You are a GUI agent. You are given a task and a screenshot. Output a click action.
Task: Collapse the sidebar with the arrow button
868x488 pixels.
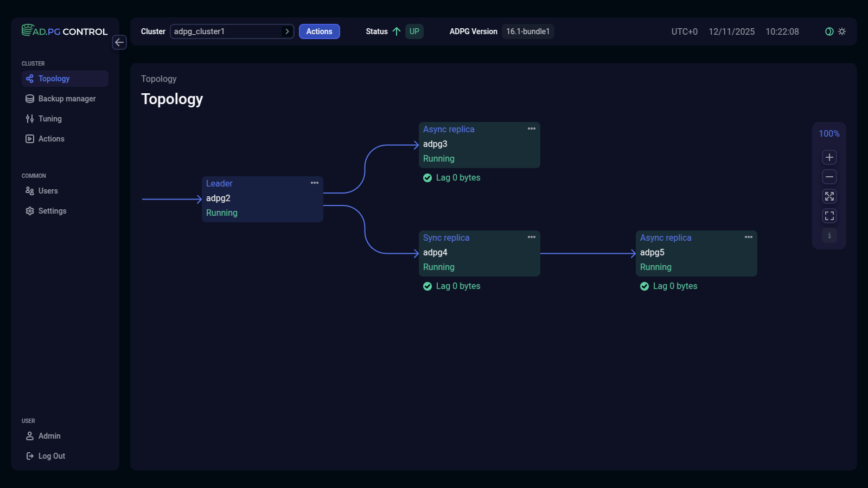(119, 42)
